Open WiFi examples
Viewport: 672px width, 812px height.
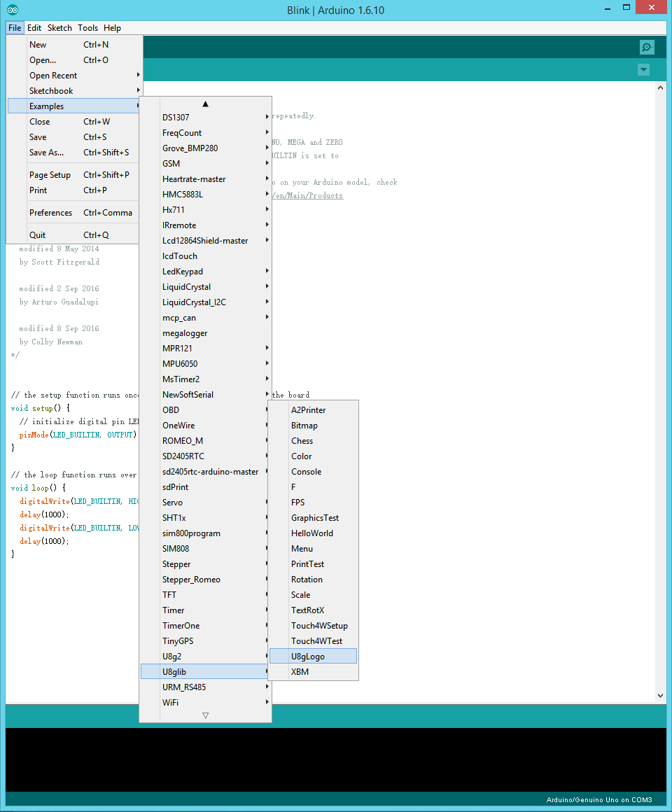206,703
